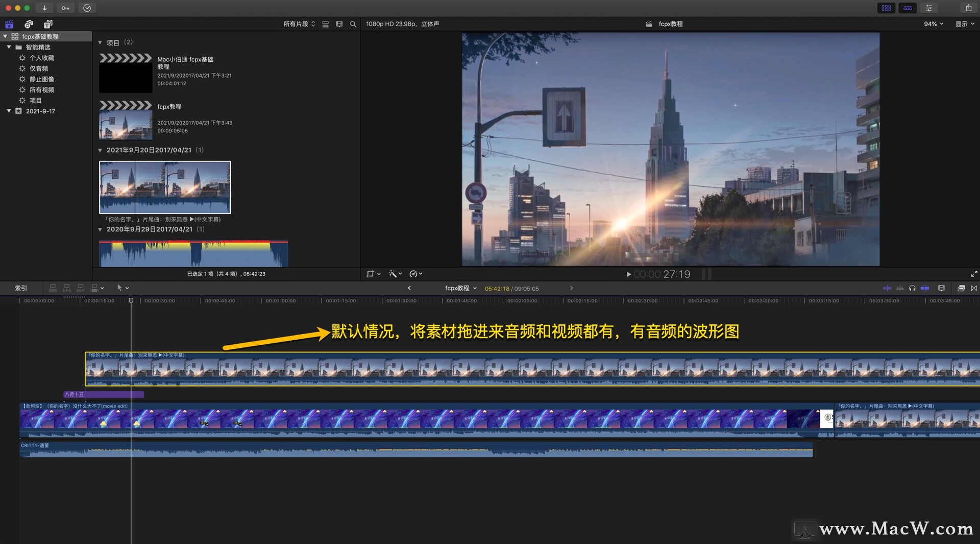Turn on solo for selected clips
Image resolution: width=980 pixels, height=544 pixels.
coord(912,288)
